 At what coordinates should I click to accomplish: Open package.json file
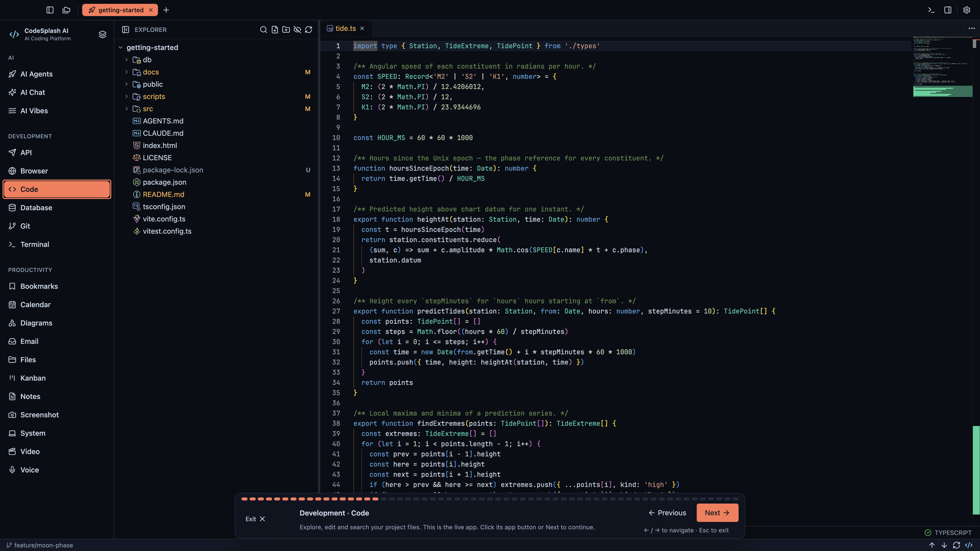tap(216, 182)
